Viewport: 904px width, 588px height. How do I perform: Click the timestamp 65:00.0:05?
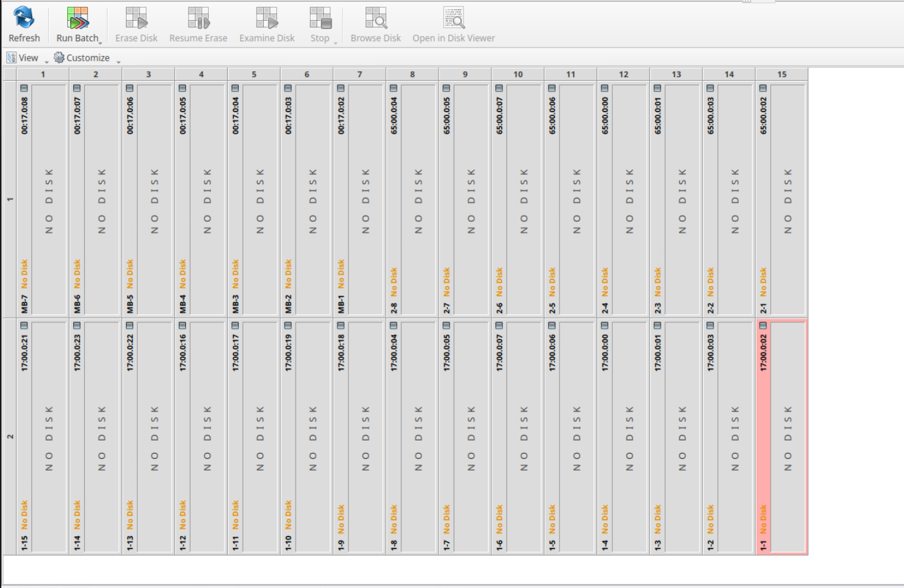coord(446,116)
